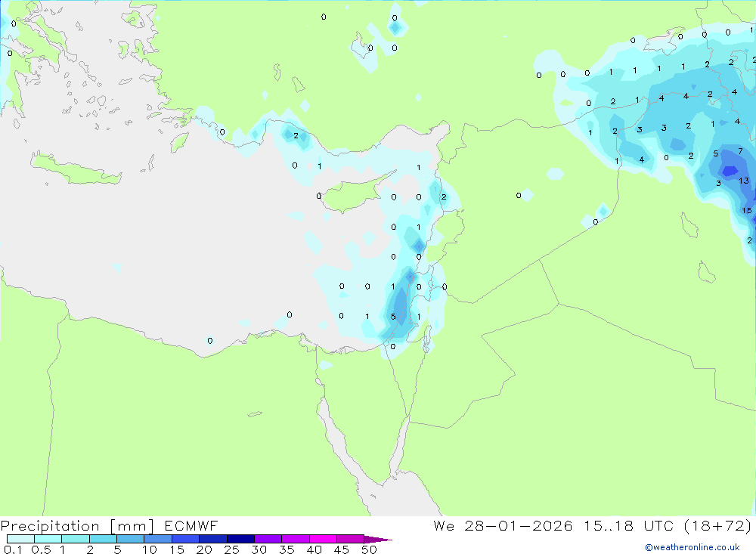Viewport: 756px width, 554px height.
Task: Select the 1–2 mm legend color swatch
Action: coord(75,539)
